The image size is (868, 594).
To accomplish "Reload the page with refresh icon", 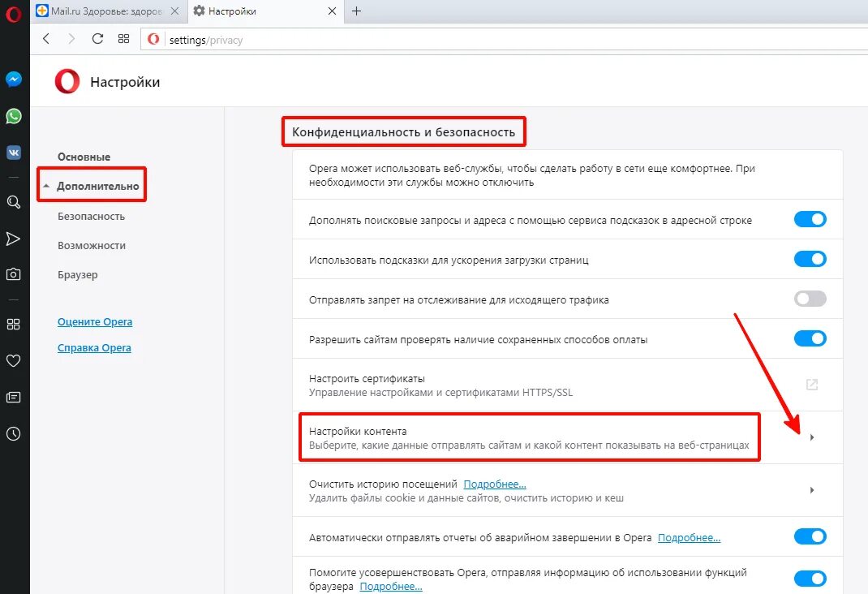I will [x=97, y=38].
